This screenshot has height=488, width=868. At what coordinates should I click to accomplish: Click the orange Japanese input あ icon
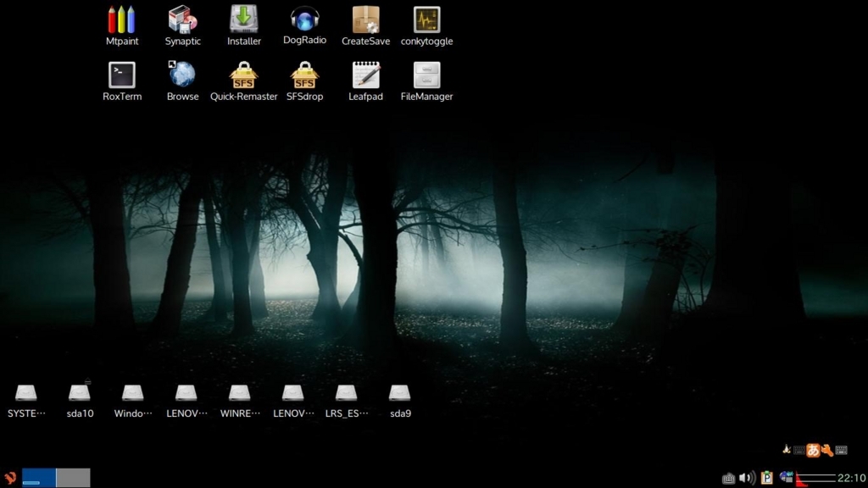pyautogui.click(x=813, y=450)
